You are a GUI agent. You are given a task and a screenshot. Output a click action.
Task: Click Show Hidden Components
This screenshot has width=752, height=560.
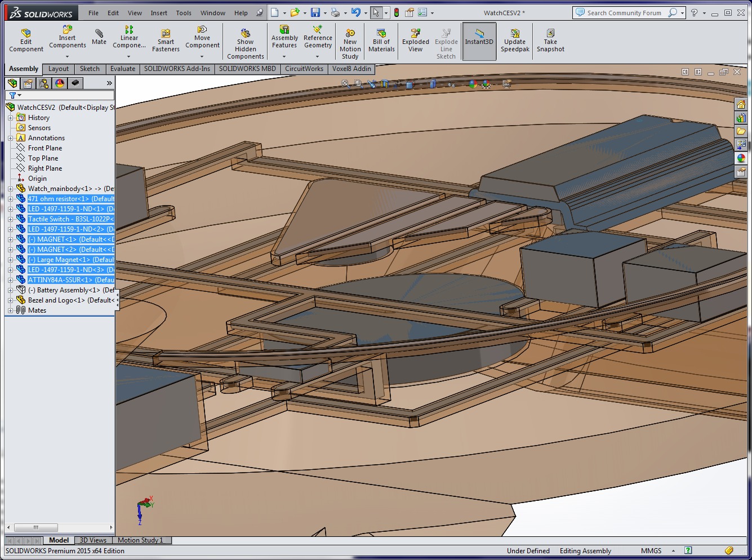246,44
